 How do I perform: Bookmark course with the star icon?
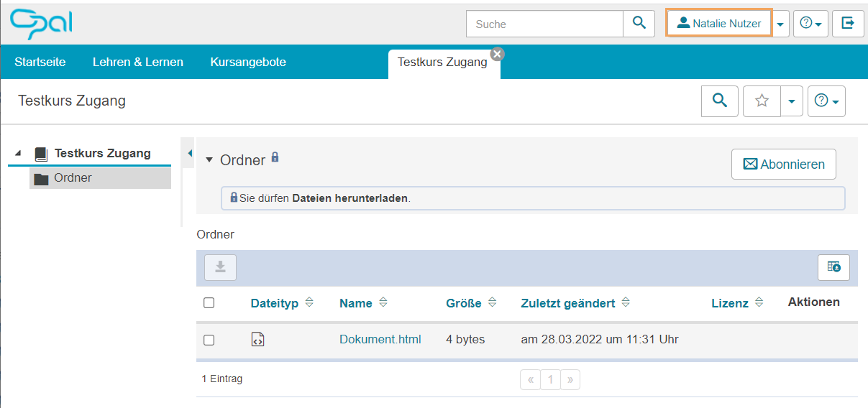762,101
